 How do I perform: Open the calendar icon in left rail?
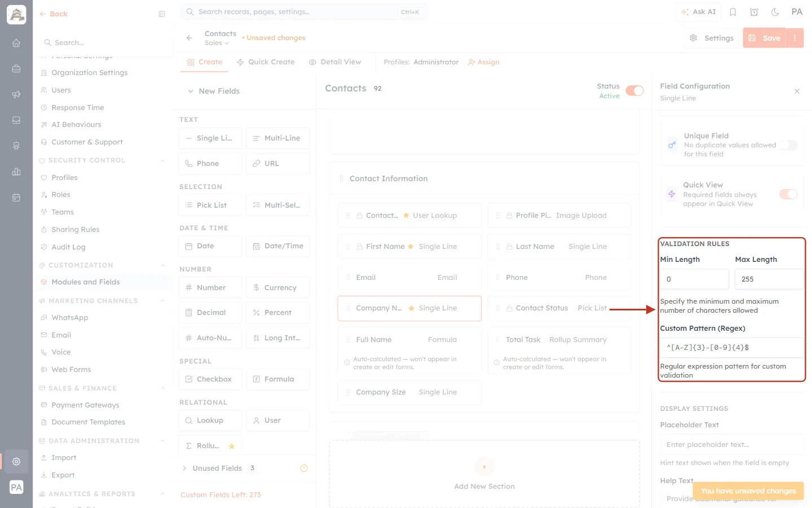click(x=16, y=198)
